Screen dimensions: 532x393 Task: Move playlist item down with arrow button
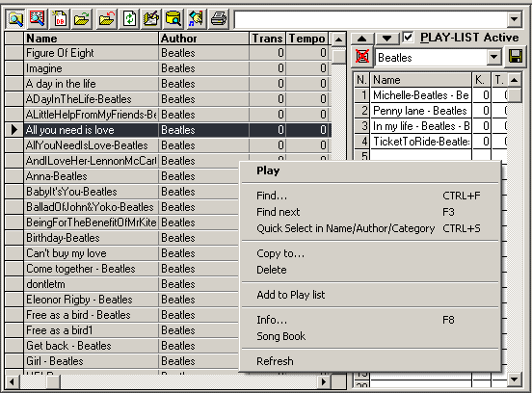(386, 39)
